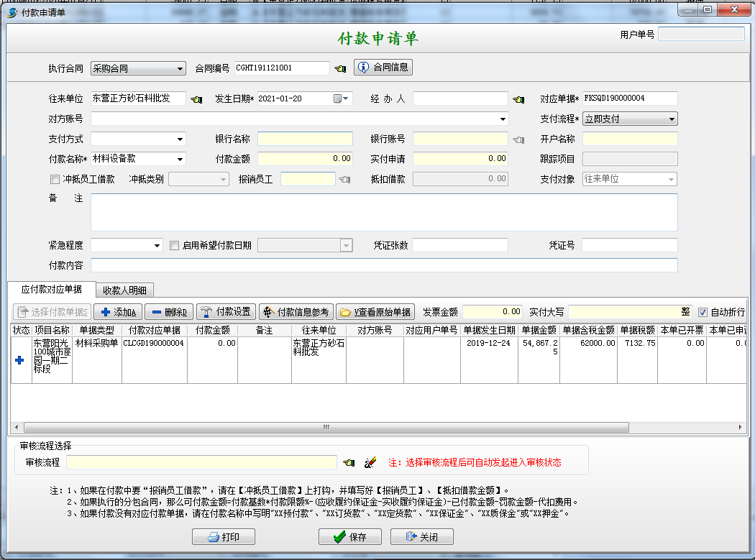
Task: Switch to the 收款人明细 tab
Action: tap(126, 290)
